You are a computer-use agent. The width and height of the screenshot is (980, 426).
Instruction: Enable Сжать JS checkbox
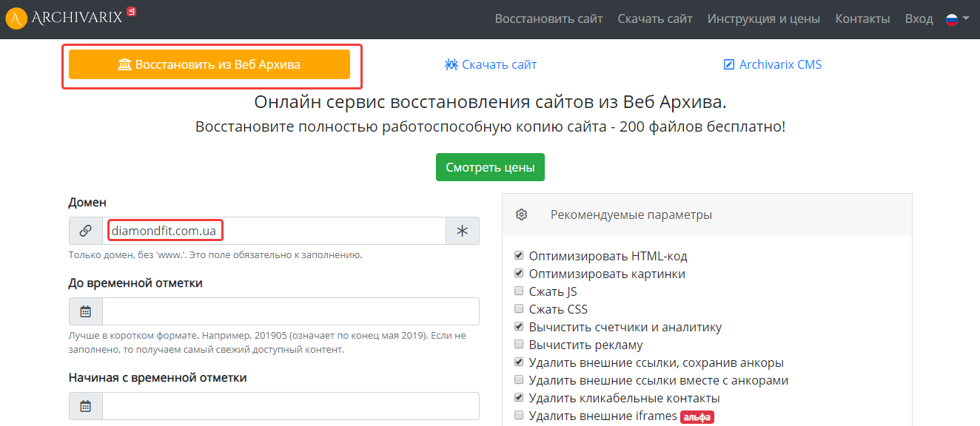pyautogui.click(x=519, y=291)
